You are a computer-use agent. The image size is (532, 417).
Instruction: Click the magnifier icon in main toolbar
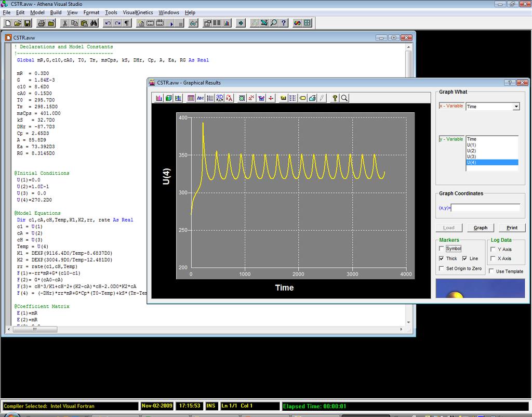click(274, 23)
